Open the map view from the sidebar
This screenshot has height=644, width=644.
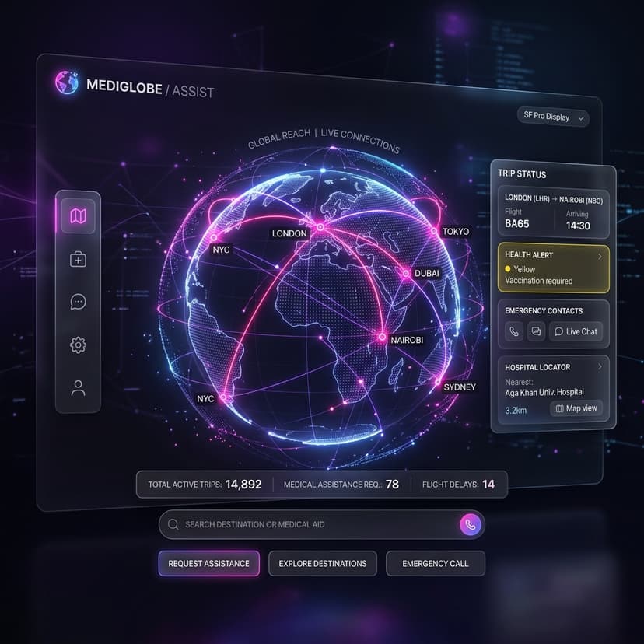(78, 215)
